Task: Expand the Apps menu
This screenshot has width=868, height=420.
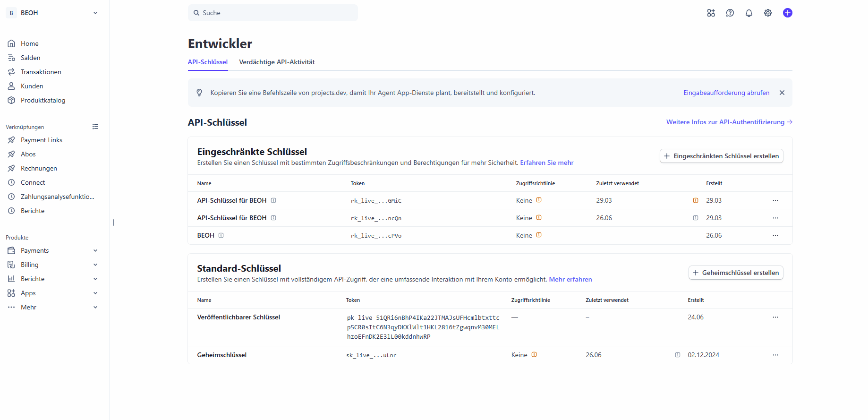Action: (x=52, y=293)
